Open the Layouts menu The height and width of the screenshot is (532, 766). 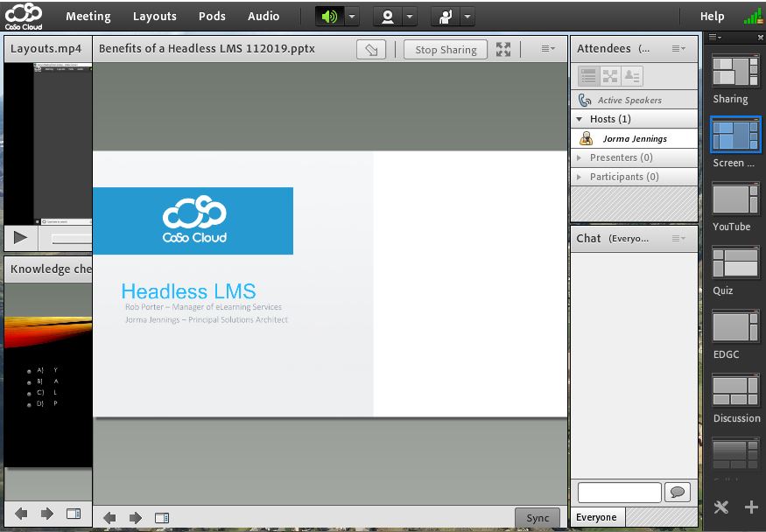(154, 16)
